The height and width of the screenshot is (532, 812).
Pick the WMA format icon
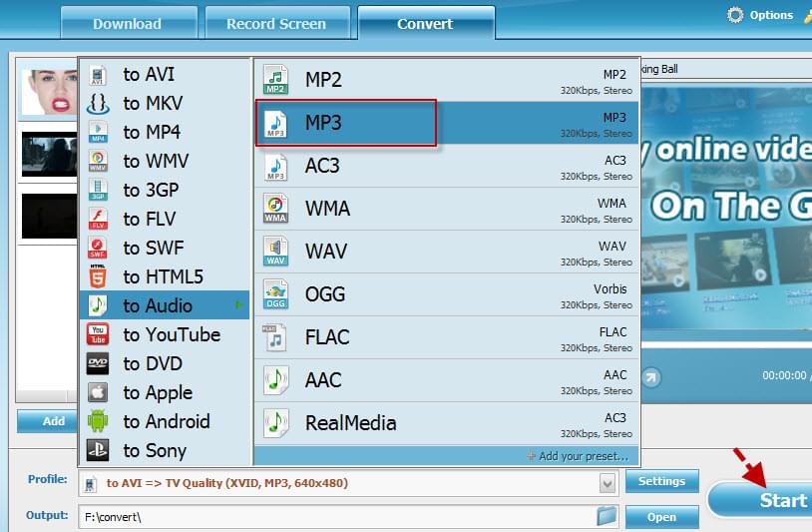pyautogui.click(x=275, y=209)
